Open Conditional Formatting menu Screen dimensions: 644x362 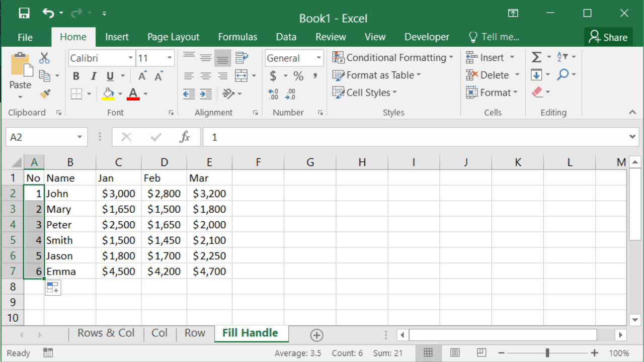(393, 58)
